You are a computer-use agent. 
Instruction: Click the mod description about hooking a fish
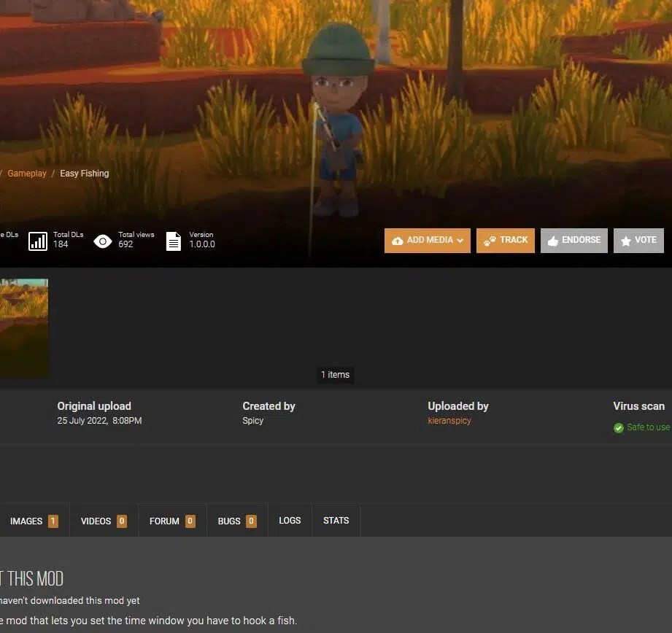pos(148,621)
